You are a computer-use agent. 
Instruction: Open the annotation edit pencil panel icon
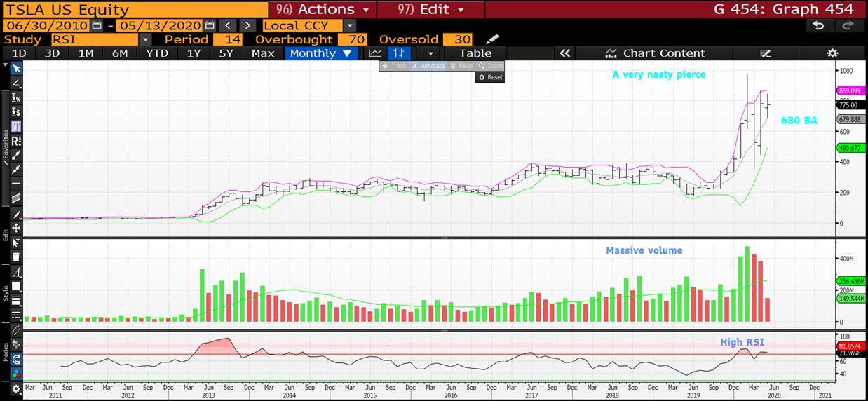click(x=766, y=53)
